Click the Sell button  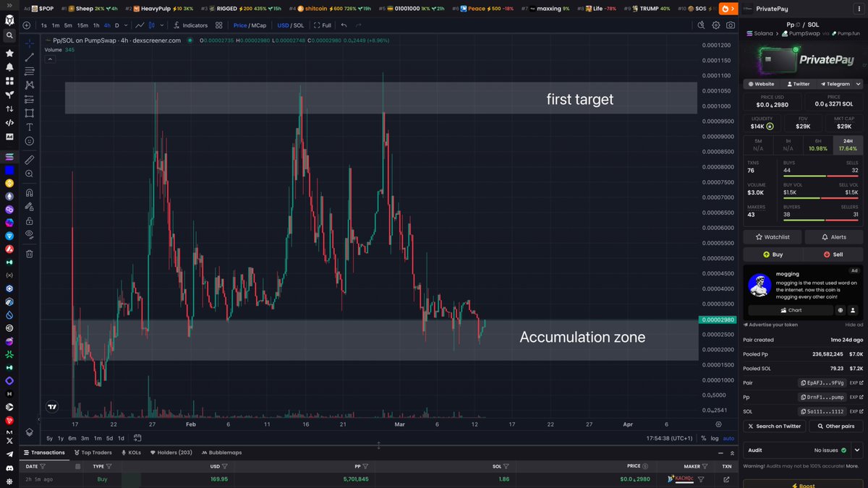(x=834, y=254)
